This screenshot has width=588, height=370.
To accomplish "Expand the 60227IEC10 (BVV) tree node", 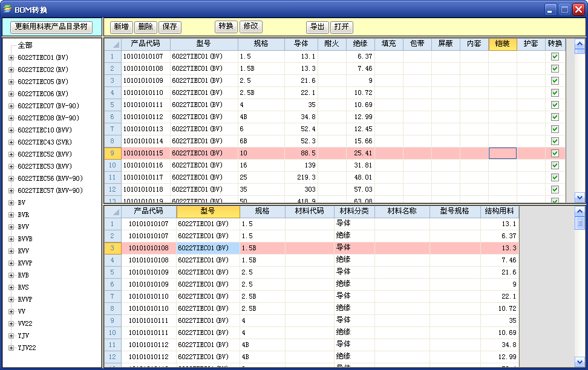I will click(x=11, y=130).
